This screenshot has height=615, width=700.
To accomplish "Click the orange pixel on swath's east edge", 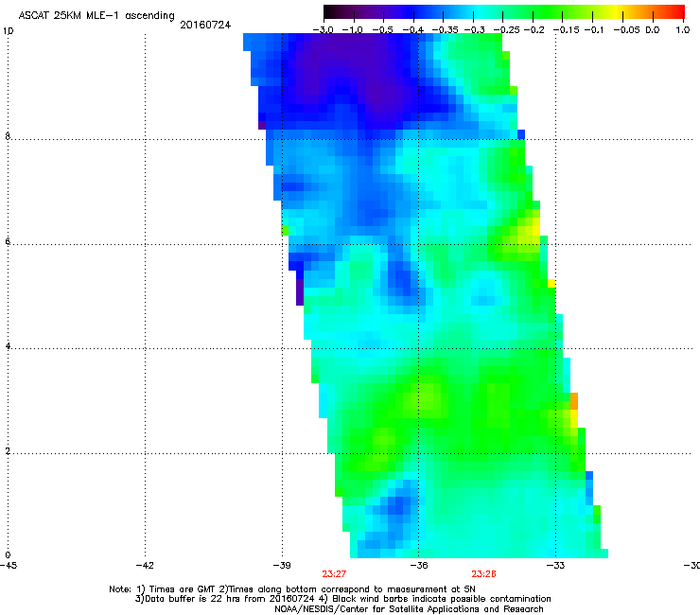I will point(574,401).
